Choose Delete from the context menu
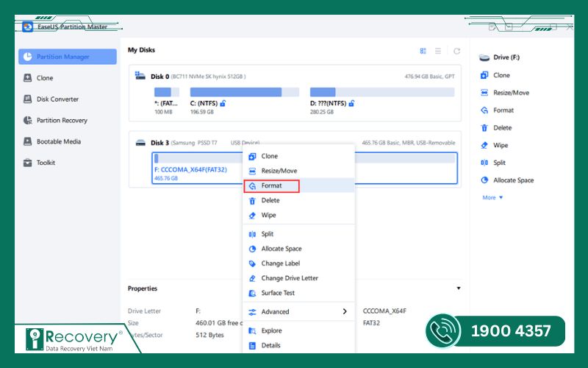This screenshot has height=368, width=588. point(299,200)
